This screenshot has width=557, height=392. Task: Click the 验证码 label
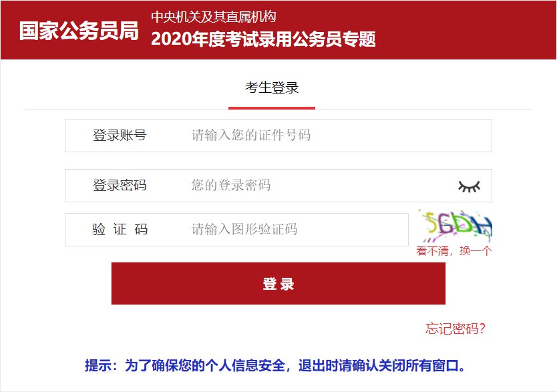[120, 229]
